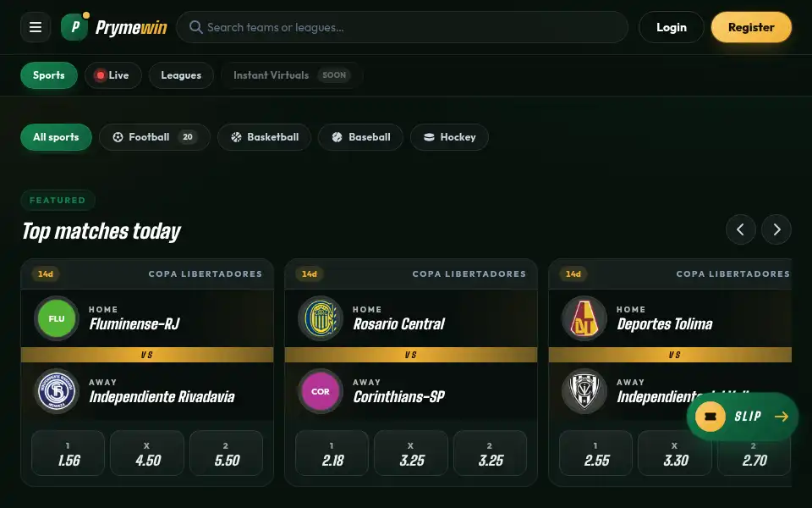Click Copa Libertadores label on Tolima card
The height and width of the screenshot is (508, 812).
(x=732, y=273)
